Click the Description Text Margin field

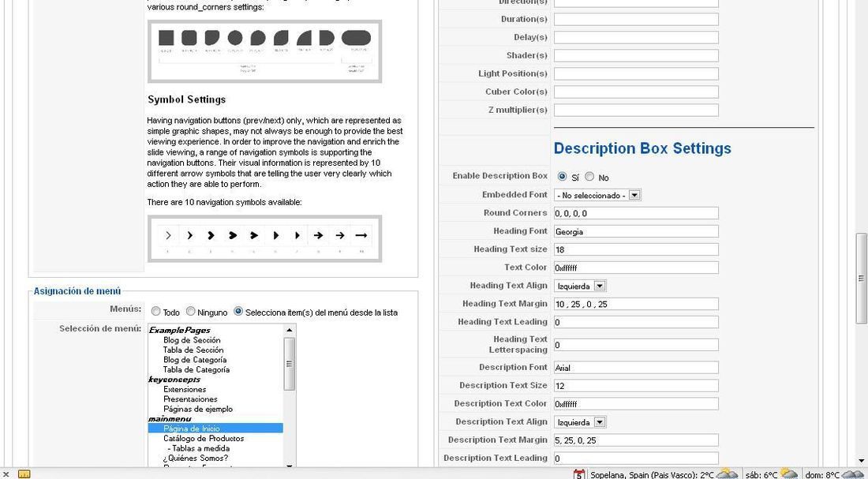click(636, 440)
